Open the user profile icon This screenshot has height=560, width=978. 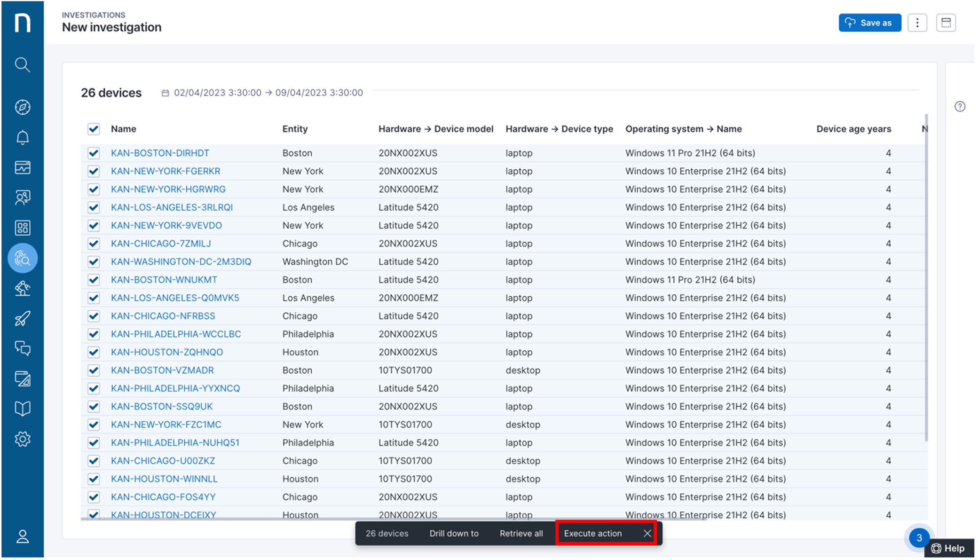tap(22, 536)
